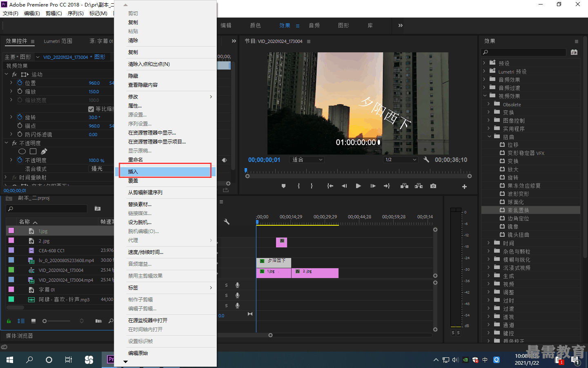Step forward one frame
This screenshot has height=368, width=588.
coord(373,186)
